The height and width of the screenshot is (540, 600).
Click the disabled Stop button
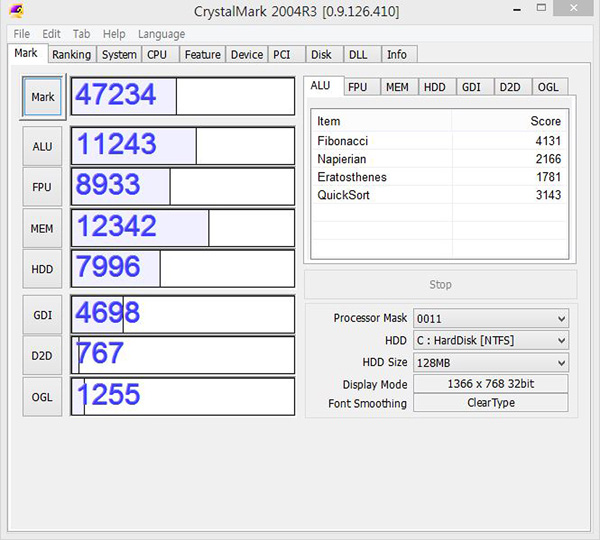coord(440,284)
